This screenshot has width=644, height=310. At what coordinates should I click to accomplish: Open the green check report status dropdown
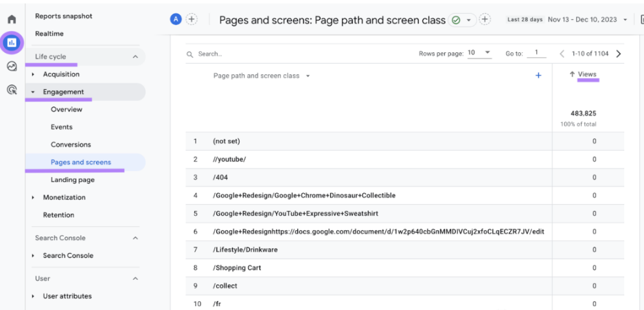(462, 20)
